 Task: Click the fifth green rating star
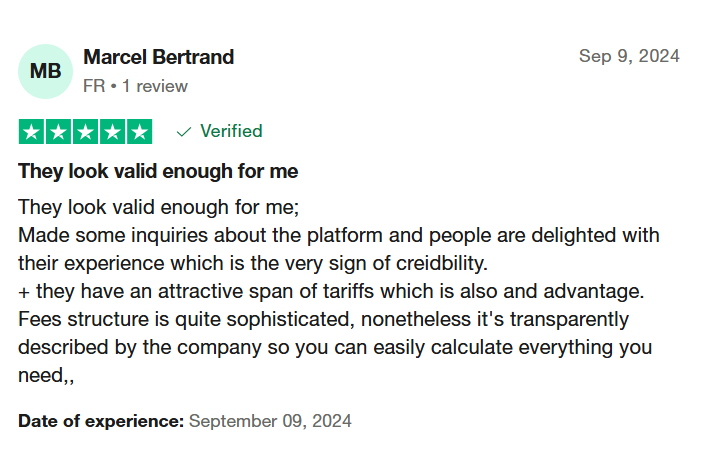point(139,132)
